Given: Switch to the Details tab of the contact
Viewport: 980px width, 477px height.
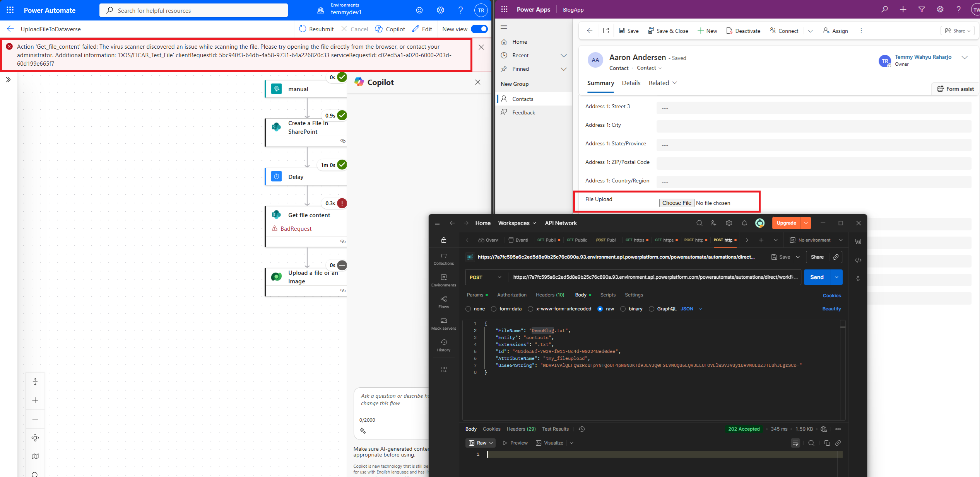Looking at the screenshot, I should click(631, 83).
